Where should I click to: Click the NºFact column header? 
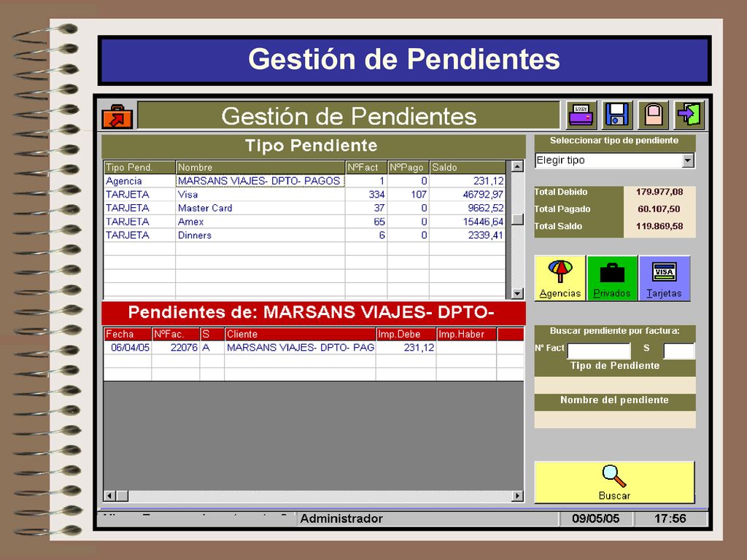[366, 168]
